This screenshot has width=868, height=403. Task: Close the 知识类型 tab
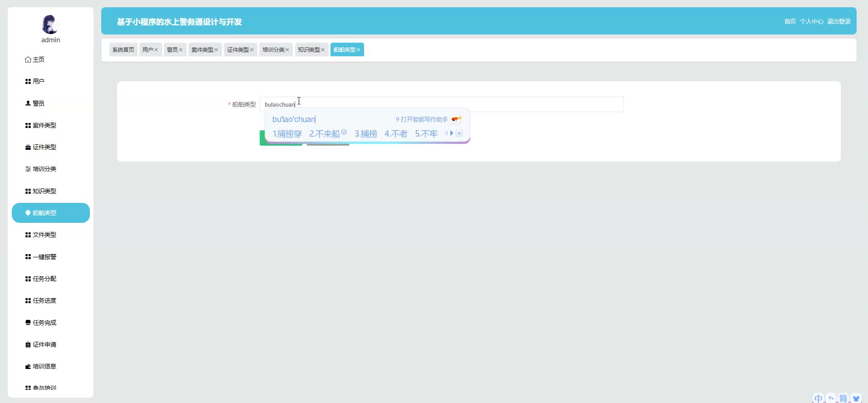click(323, 50)
